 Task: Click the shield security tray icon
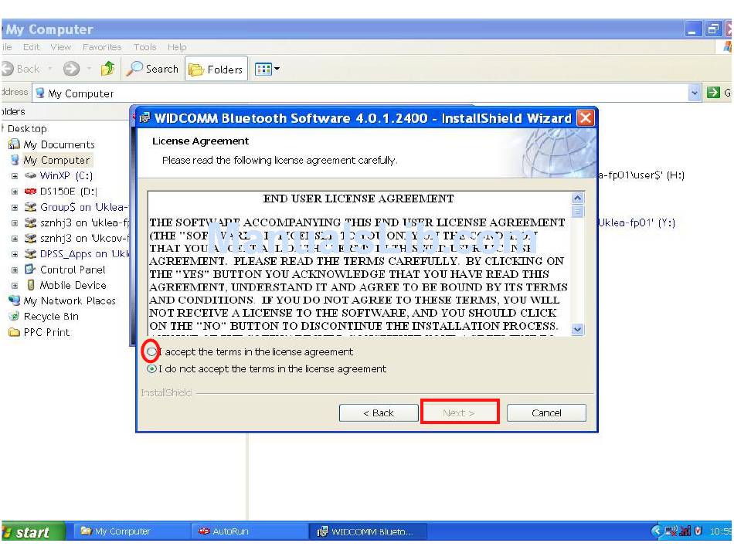coord(698,531)
